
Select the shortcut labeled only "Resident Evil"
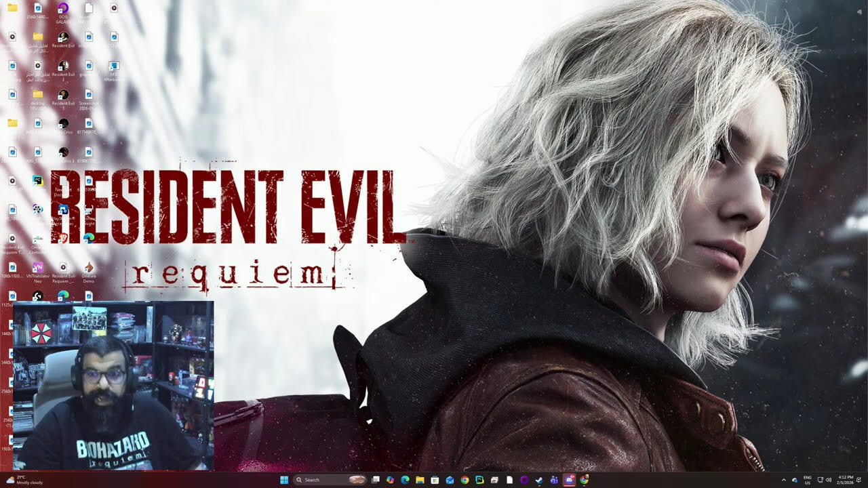pos(63,41)
